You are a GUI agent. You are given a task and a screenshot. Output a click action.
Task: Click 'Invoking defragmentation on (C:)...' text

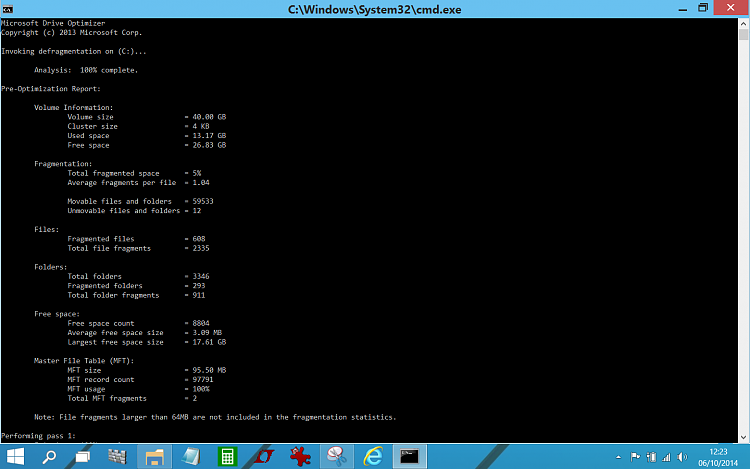[x=74, y=51]
